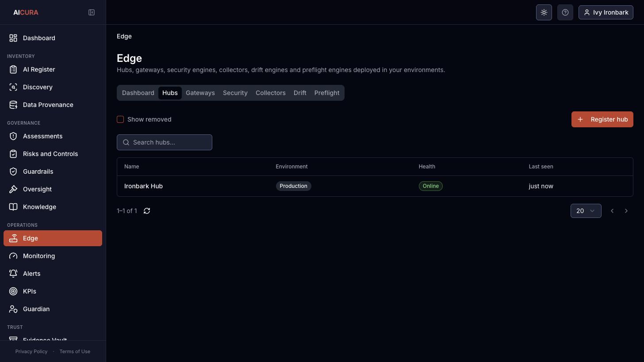Screen dimensions: 644x362
Task: Collapse the sidebar with the panel icon
Action: (x=92, y=12)
